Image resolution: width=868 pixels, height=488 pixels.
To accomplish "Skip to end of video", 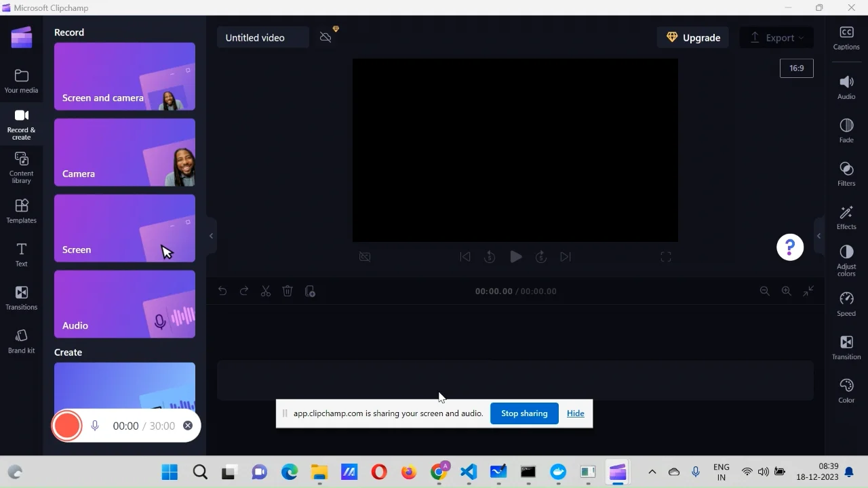I will (566, 257).
